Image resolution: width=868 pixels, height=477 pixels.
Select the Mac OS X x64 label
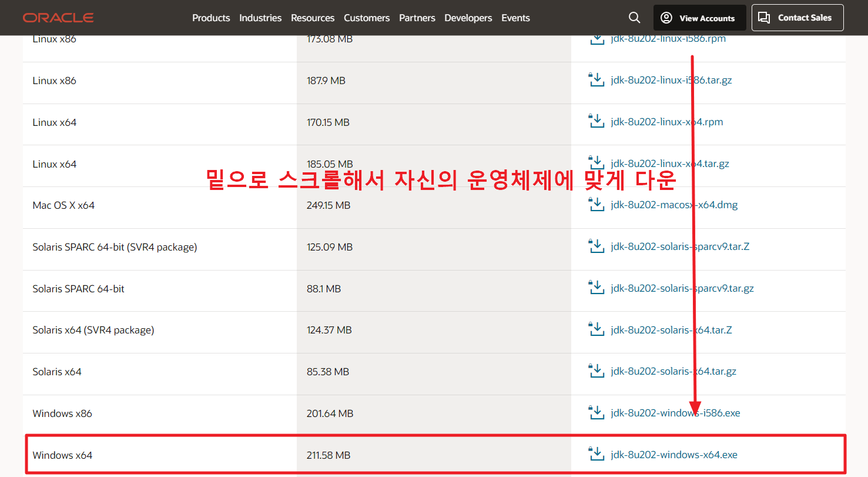(63, 205)
